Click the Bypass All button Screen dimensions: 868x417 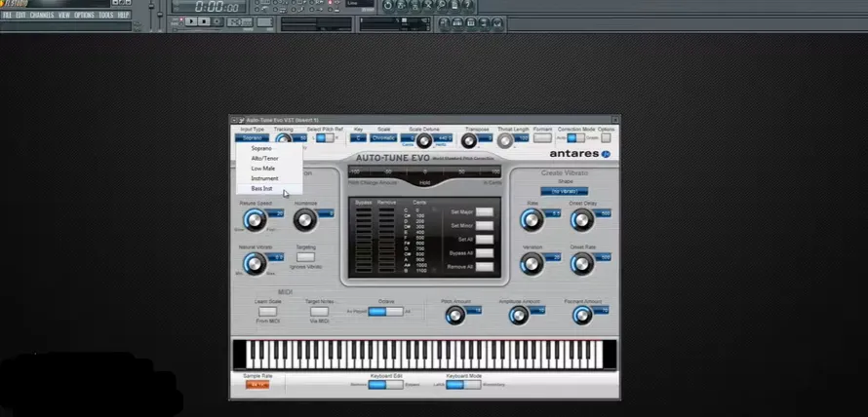485,252
